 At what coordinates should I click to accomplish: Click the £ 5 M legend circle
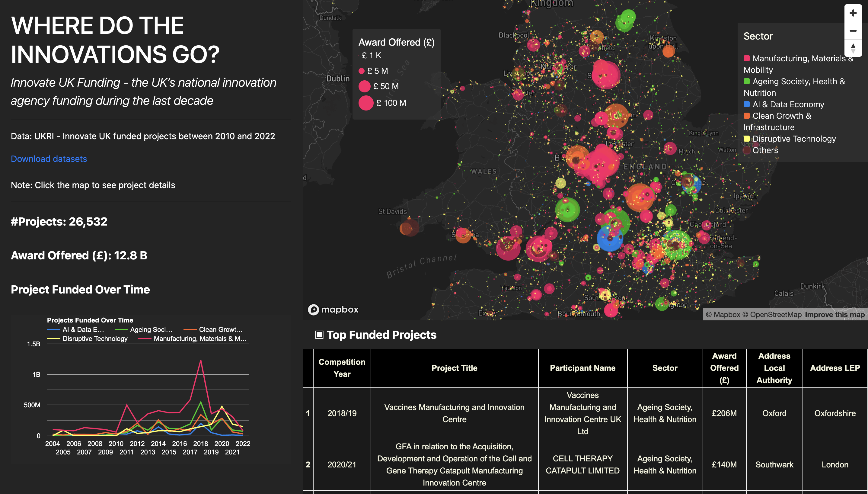pos(362,71)
